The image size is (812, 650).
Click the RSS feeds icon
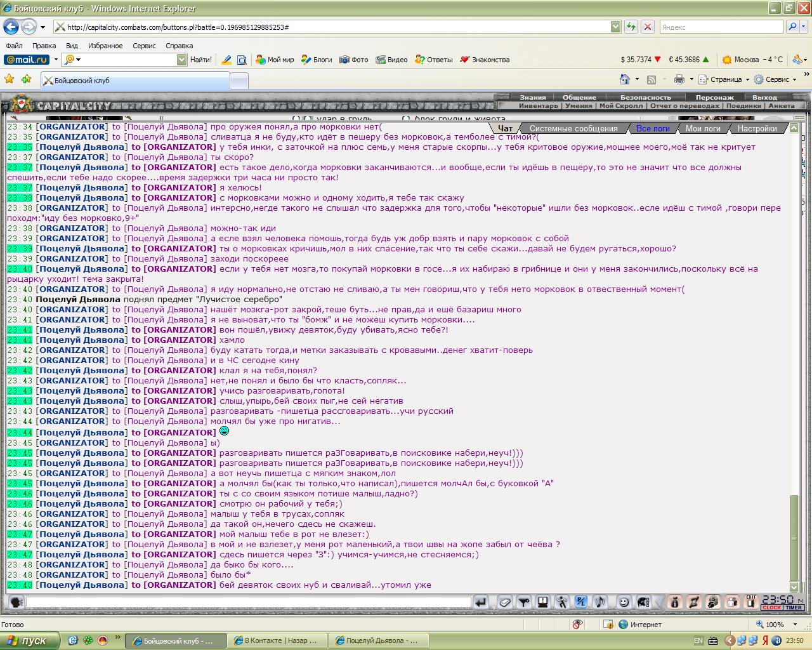point(652,79)
